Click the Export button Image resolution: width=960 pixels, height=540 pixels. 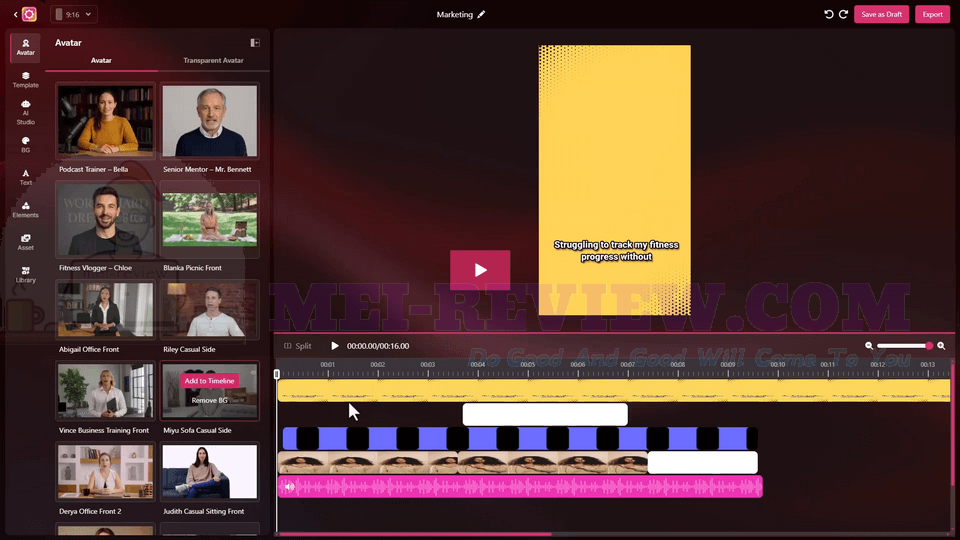point(932,14)
